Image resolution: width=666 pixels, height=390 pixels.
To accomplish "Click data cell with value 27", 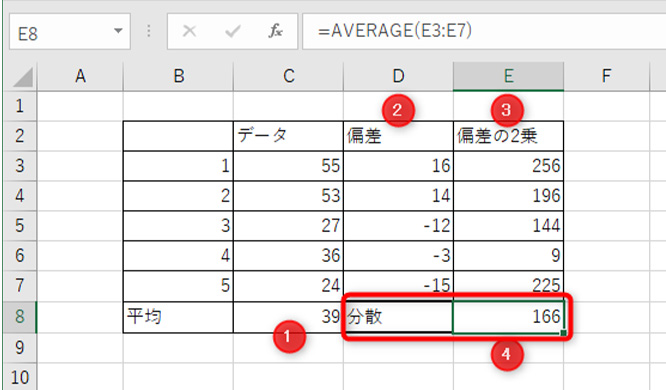I will click(x=288, y=226).
